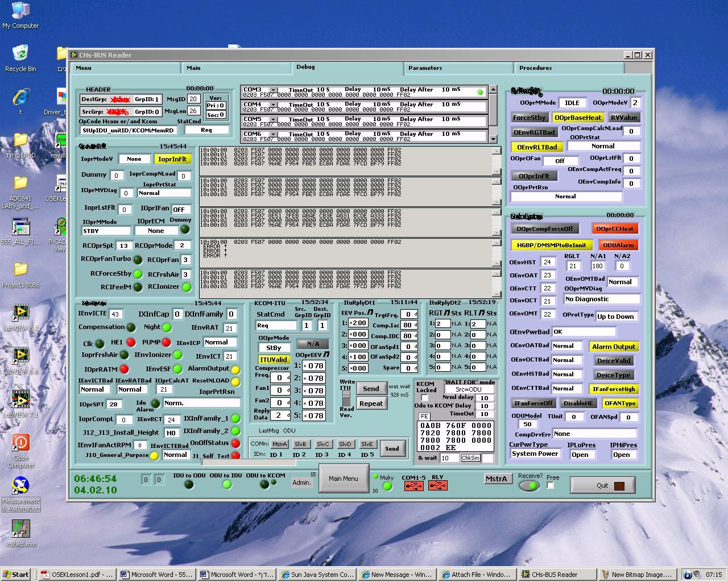Click the RCOprFanTurbo LED indicator

coord(138,260)
